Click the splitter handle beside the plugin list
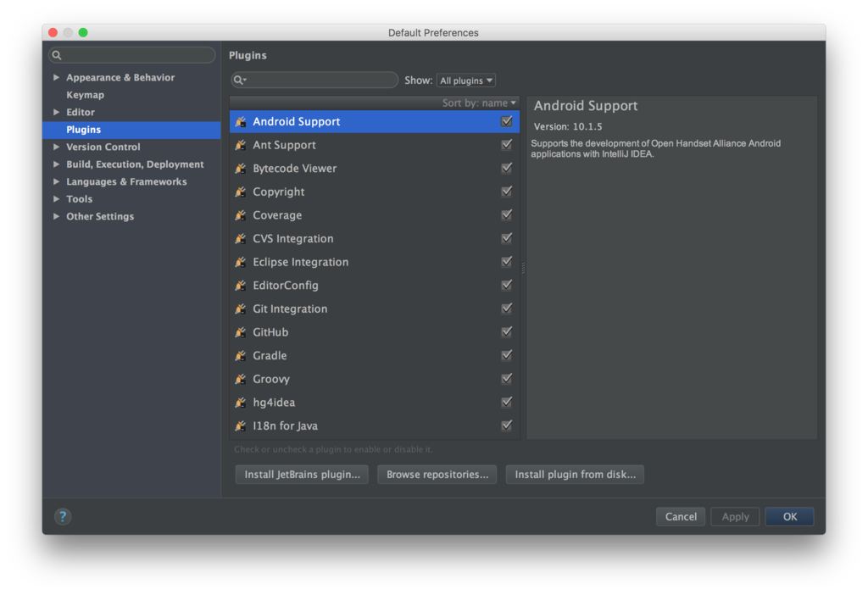Screen dimensions: 868x595 [x=523, y=269]
